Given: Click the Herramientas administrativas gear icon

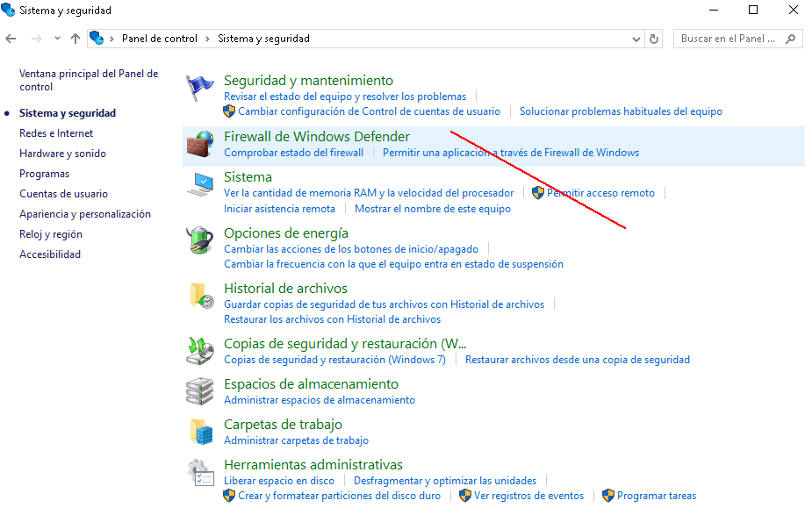Looking at the screenshot, I should pos(201,473).
